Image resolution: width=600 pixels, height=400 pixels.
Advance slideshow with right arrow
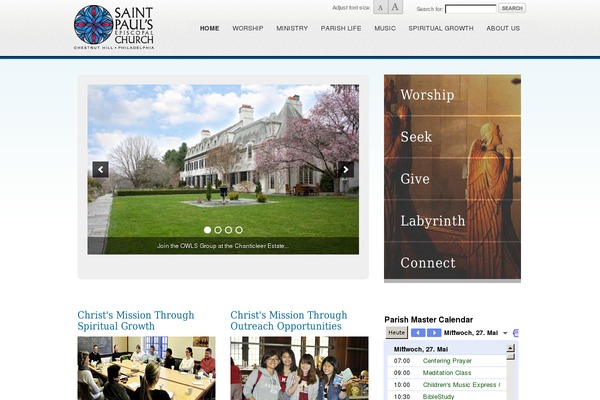click(346, 169)
